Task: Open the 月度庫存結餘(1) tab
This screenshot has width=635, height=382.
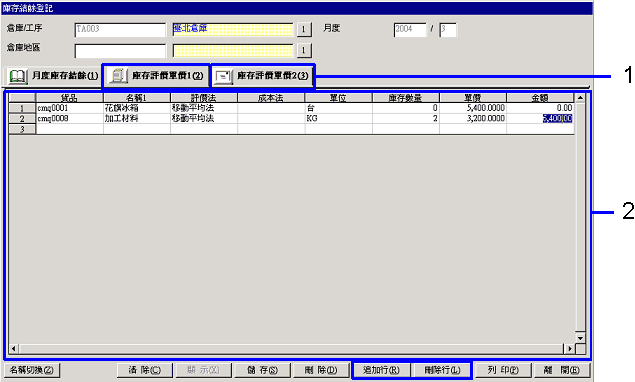Action: pos(53,76)
